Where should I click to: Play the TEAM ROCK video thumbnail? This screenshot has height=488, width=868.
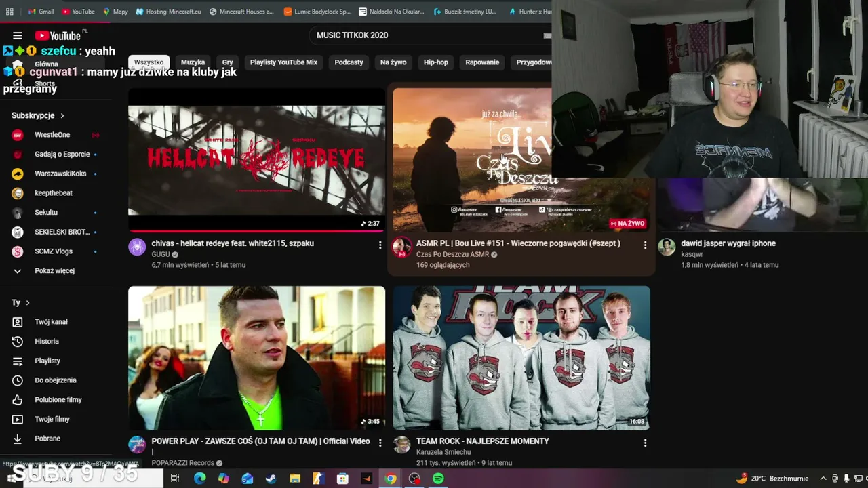click(x=521, y=358)
